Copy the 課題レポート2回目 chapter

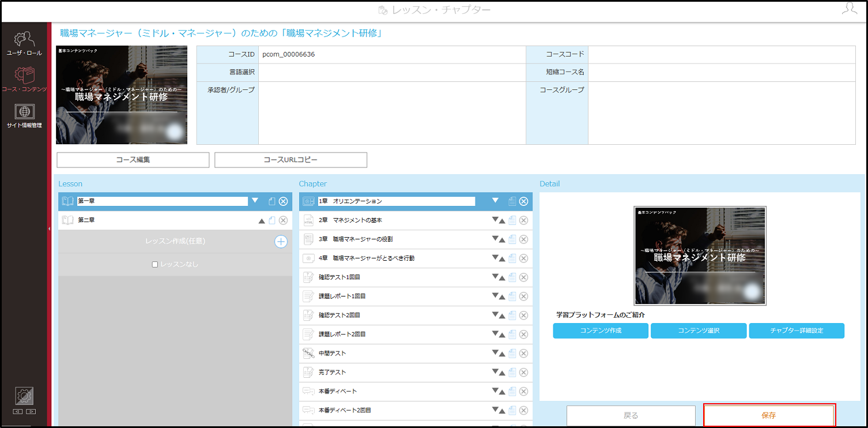click(512, 335)
